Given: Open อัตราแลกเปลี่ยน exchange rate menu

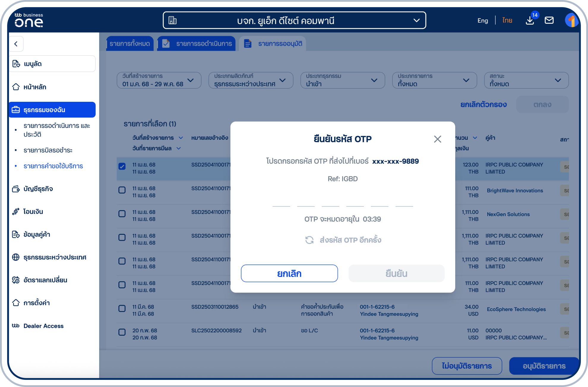Looking at the screenshot, I should pyautogui.click(x=45, y=280).
